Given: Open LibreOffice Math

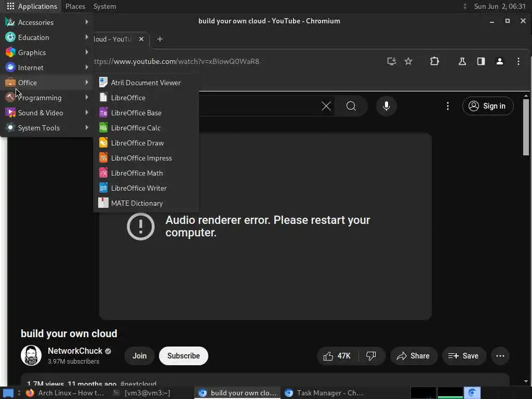Looking at the screenshot, I should click(x=145, y=173).
